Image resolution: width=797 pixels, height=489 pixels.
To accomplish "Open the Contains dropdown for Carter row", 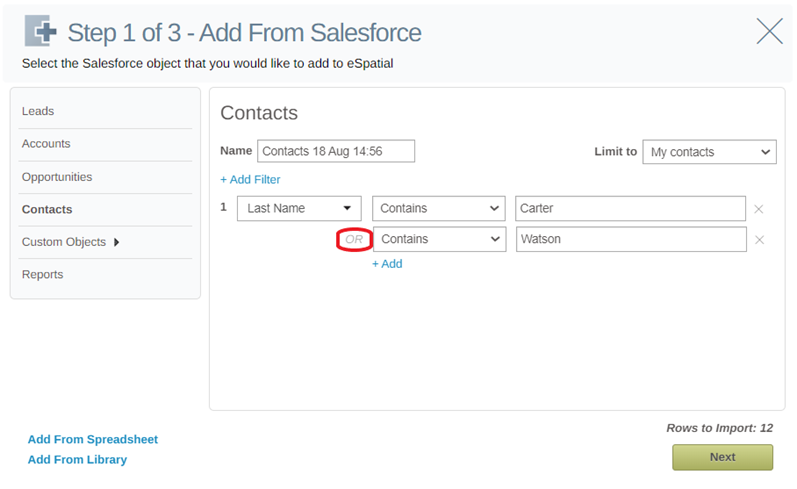I will point(439,208).
